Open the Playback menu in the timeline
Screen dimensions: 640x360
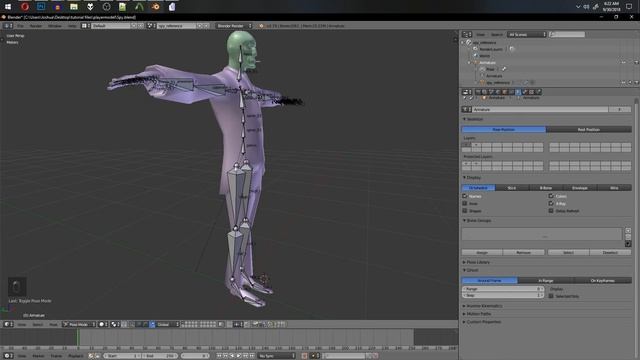[76, 356]
